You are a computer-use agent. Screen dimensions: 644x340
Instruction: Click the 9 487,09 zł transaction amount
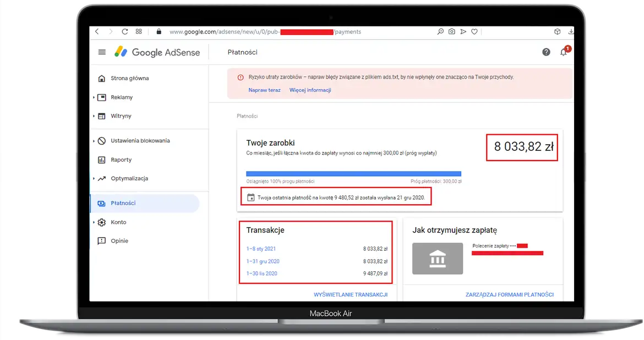point(375,273)
